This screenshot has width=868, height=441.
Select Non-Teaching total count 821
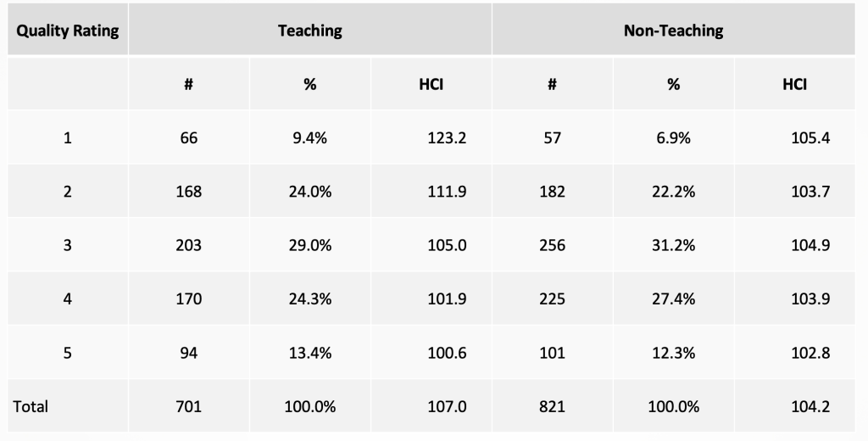point(553,406)
